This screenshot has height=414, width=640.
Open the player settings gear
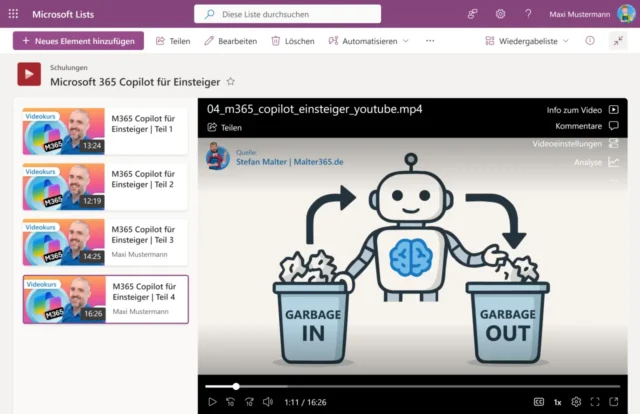pos(576,402)
